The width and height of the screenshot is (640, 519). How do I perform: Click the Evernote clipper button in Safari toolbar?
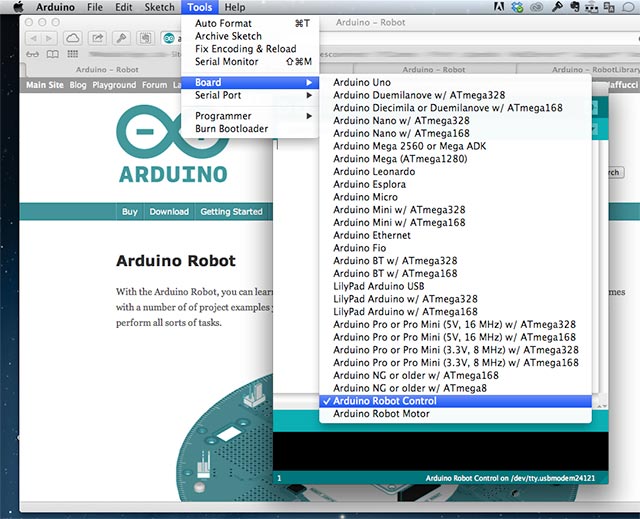[x=145, y=38]
